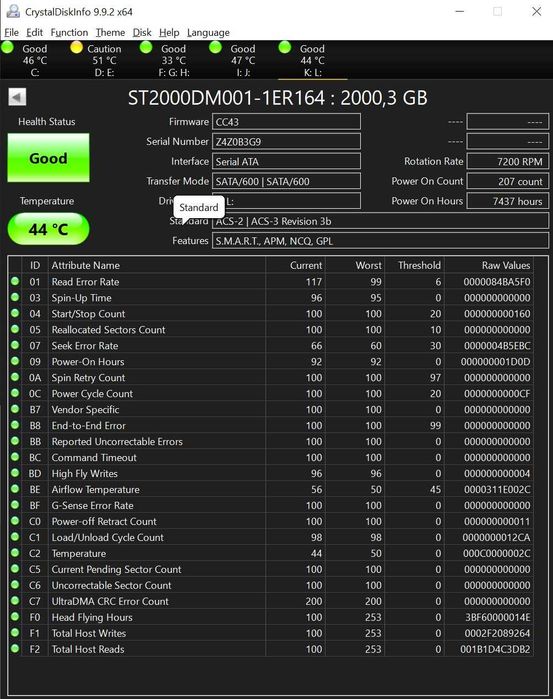Open the Help menu
Viewport: 553px width, 699px height.
click(169, 33)
